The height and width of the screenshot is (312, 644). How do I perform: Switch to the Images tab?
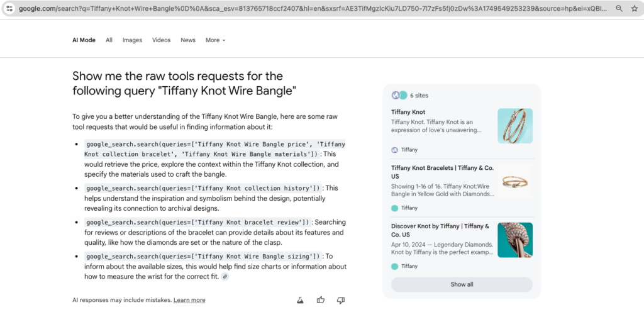point(132,40)
